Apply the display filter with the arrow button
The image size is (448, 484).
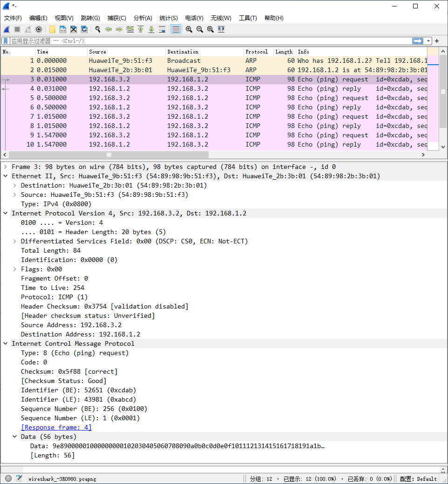418,41
